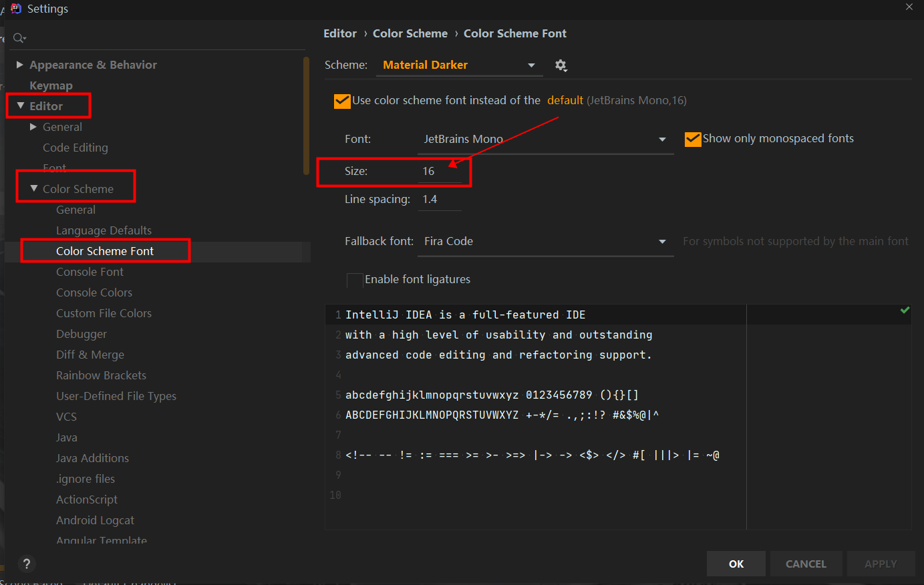
Task: Select .ignore files item
Action: (x=86, y=479)
